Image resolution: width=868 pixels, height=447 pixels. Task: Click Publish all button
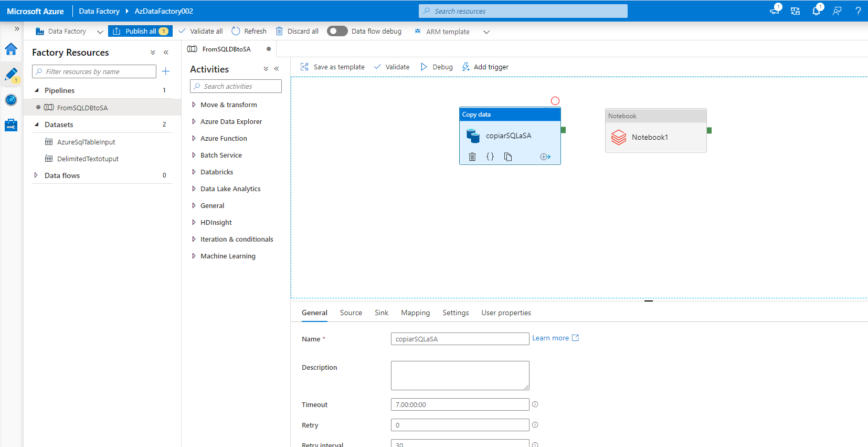(x=140, y=31)
